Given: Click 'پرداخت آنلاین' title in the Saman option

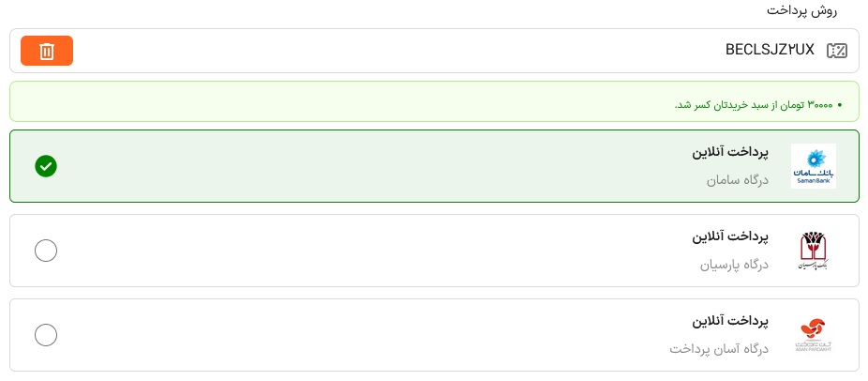Looking at the screenshot, I should coord(730,151).
